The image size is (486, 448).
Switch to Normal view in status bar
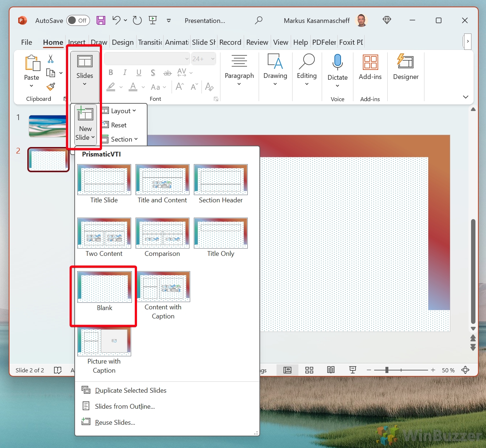pos(287,370)
